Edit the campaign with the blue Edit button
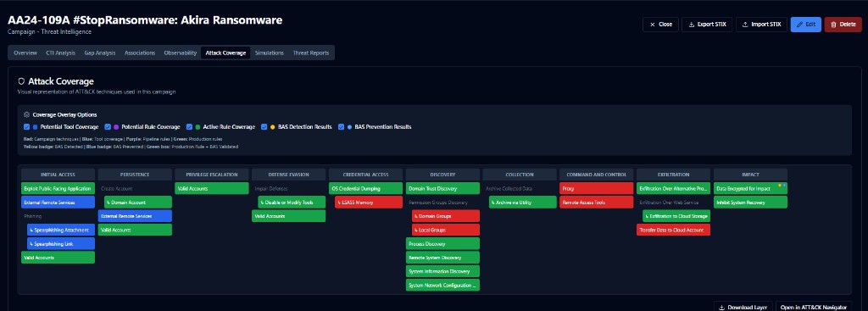 (805, 25)
